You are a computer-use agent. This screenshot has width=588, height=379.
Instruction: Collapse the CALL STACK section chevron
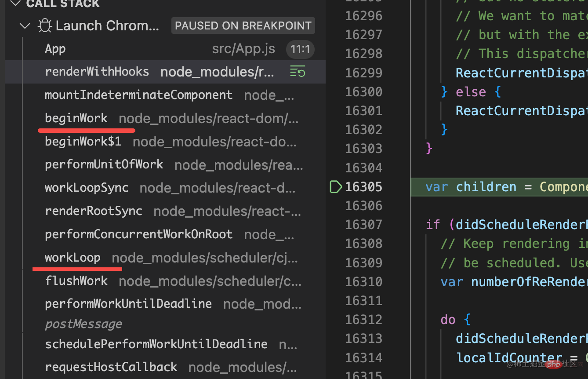(15, 4)
